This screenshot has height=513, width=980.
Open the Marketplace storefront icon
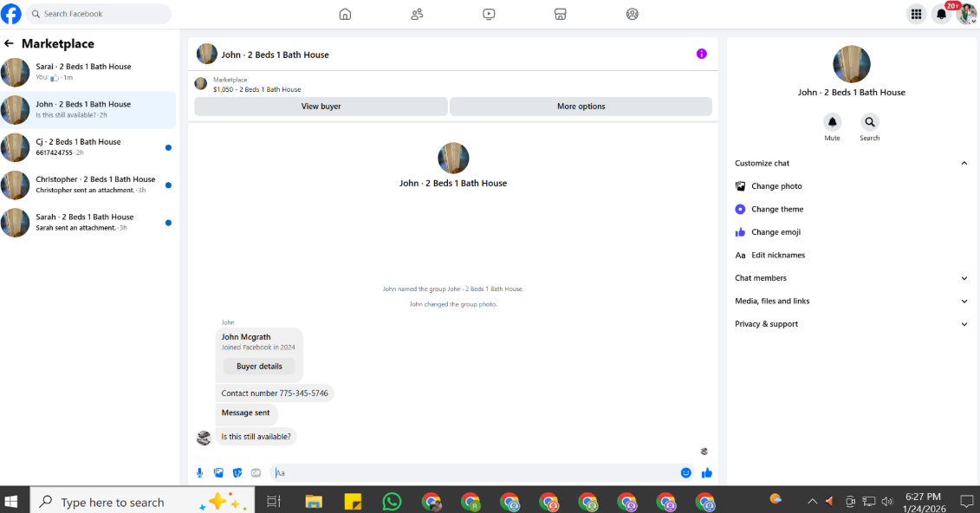coord(561,14)
